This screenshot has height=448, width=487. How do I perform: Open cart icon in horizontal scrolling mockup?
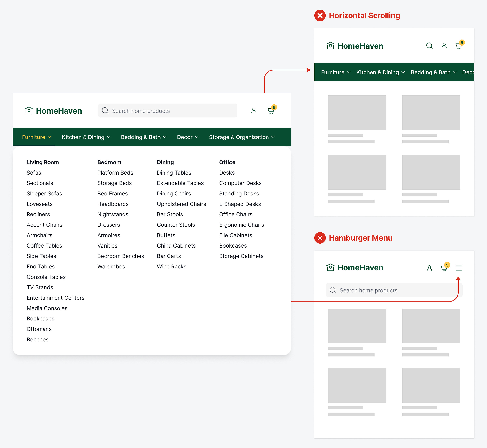[x=458, y=46]
